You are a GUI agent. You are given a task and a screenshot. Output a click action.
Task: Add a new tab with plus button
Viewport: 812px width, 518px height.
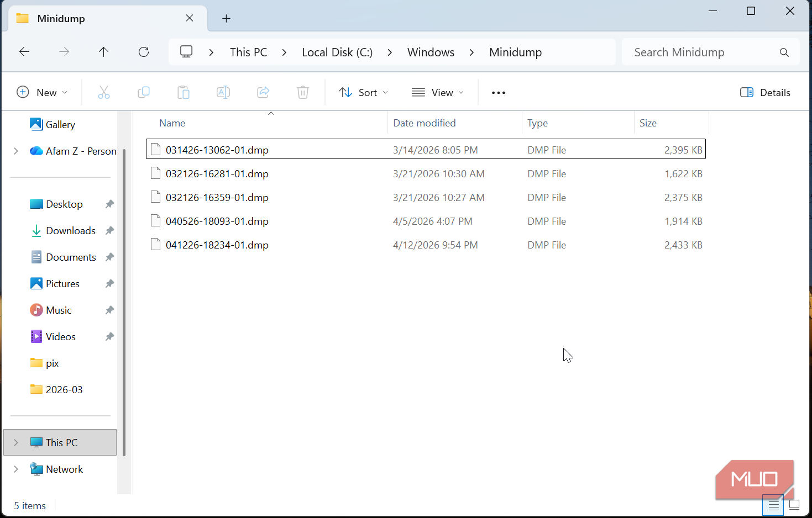click(226, 19)
